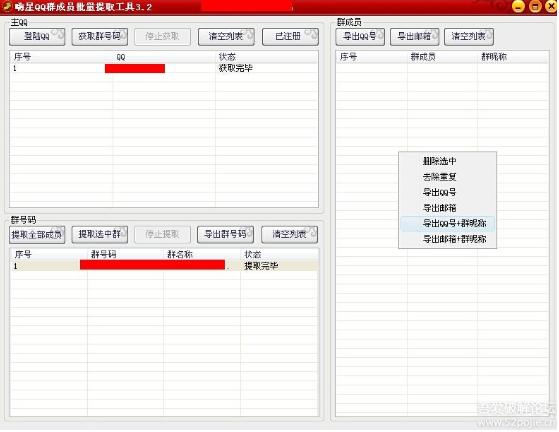The image size is (559, 432).
Task: Click the 提取选中群 button
Action: pyautogui.click(x=99, y=235)
